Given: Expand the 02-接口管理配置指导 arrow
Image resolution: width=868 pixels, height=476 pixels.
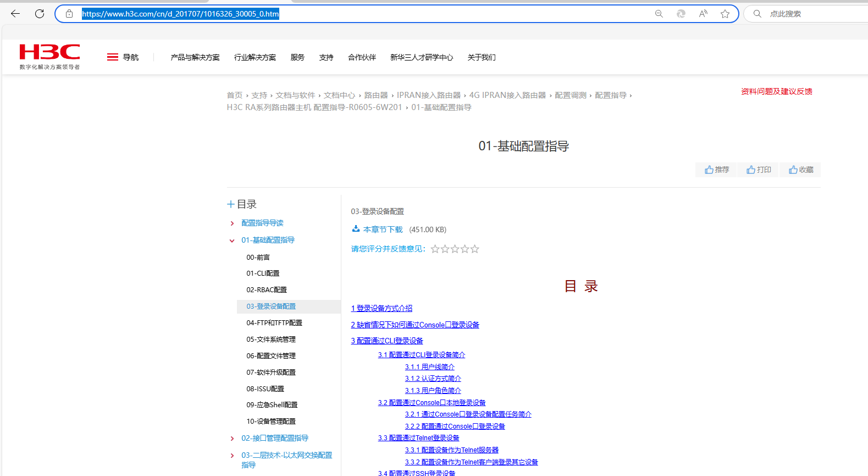Looking at the screenshot, I should click(232, 439).
